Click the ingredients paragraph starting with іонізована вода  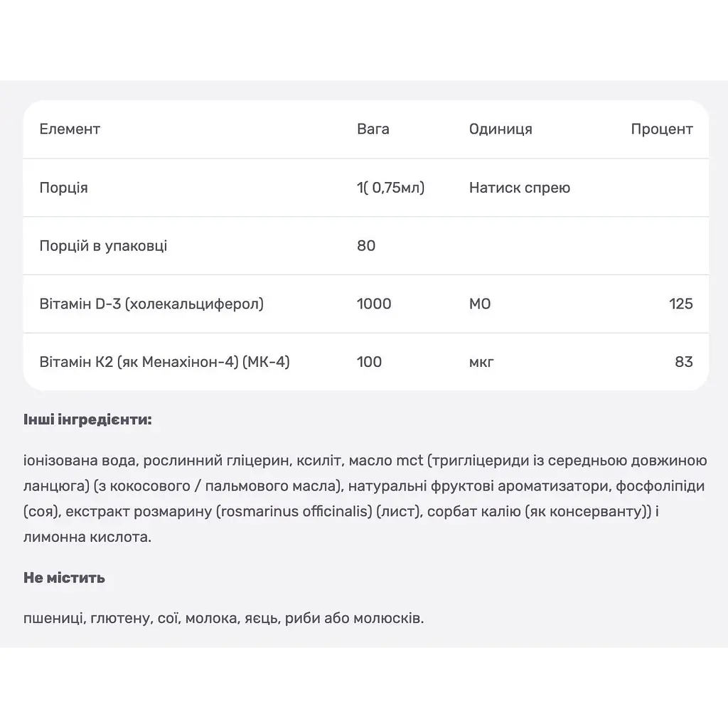pyautogui.click(x=365, y=498)
